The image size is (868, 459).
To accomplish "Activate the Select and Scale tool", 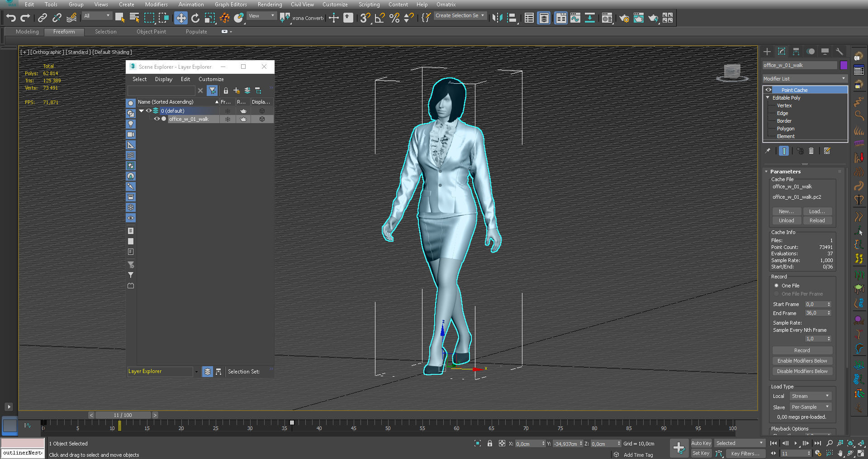I will pyautogui.click(x=209, y=18).
